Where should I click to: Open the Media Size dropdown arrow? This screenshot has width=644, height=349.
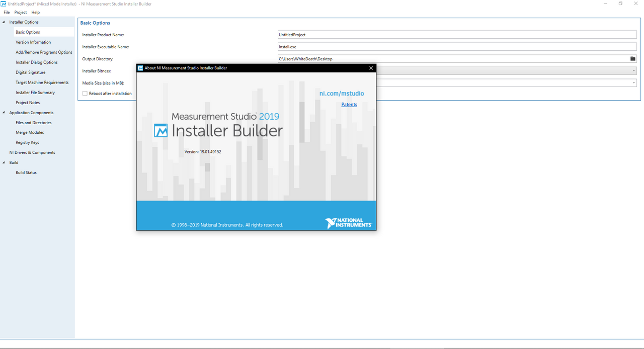(x=633, y=83)
